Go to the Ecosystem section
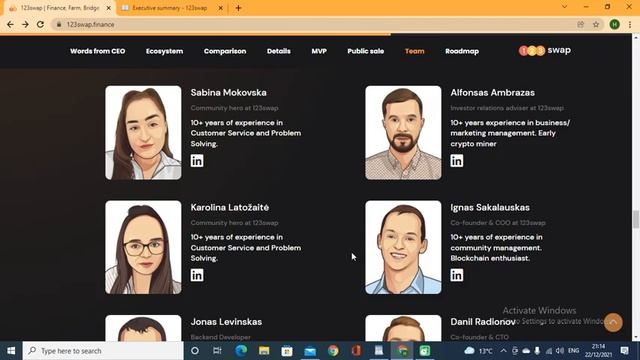Viewport: 640px width, 360px height. click(164, 51)
